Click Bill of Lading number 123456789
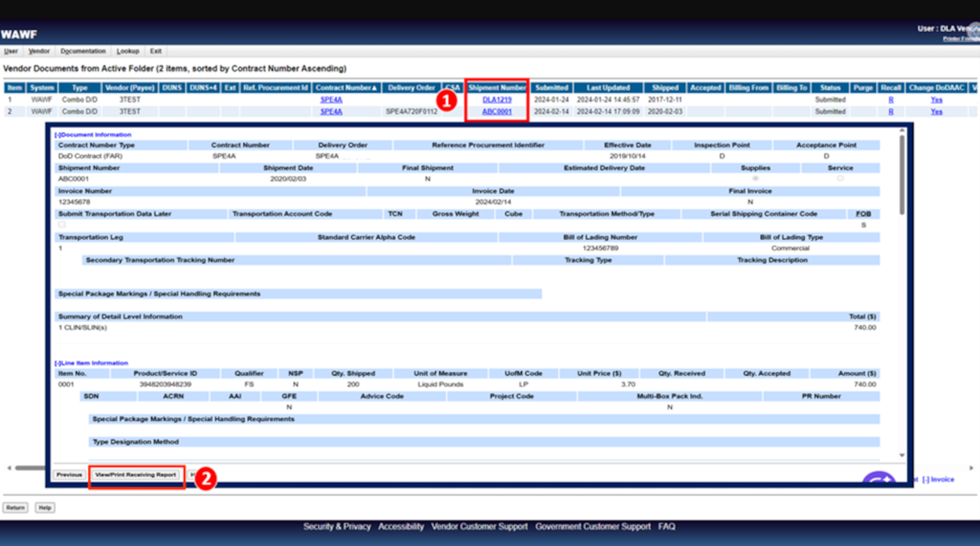 coord(600,248)
